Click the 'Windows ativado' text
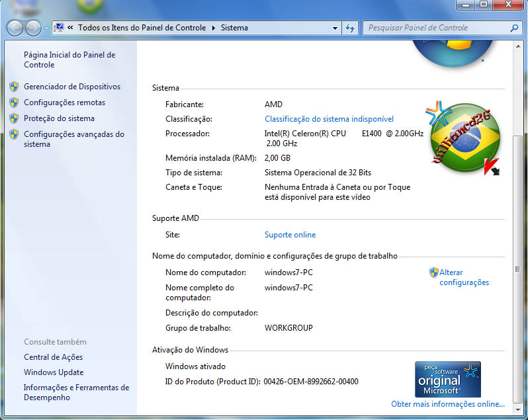Viewport: 528px width, 420px height. [195, 366]
